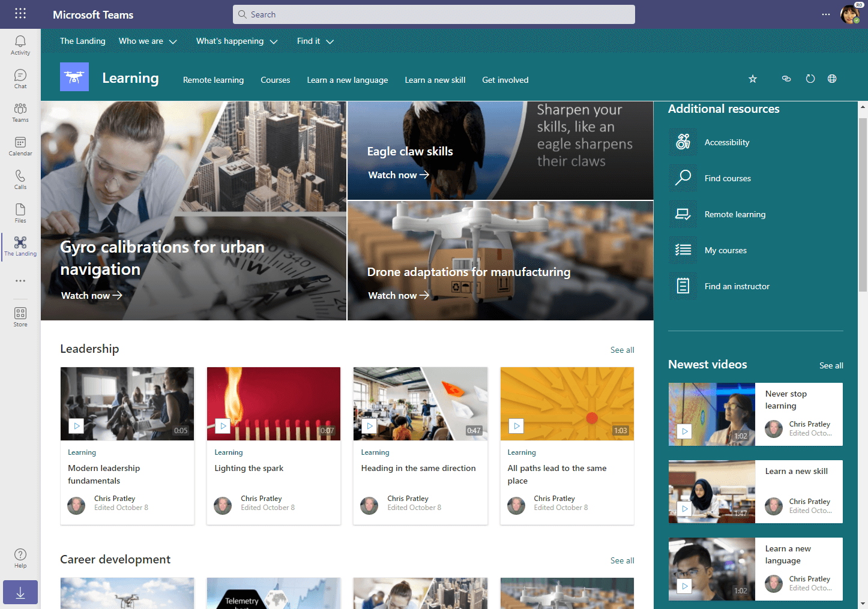Open the "Find it" dropdown
Screen dimensions: 868x609
pos(315,41)
